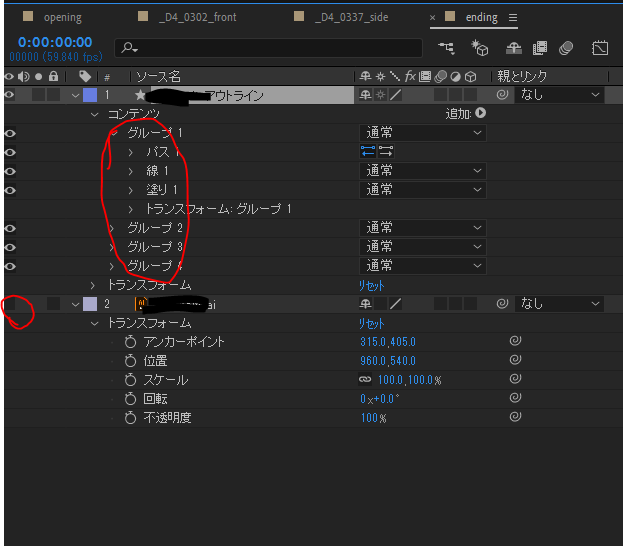This screenshot has height=546, width=623.
Task: Toggle visibility eye of パス 1
Action: [10, 153]
